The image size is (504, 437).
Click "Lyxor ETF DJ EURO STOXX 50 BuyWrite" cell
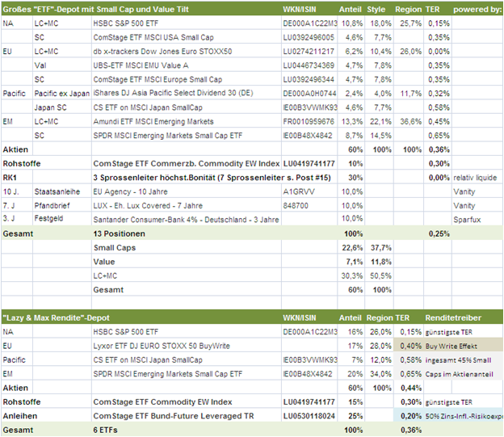click(187, 346)
